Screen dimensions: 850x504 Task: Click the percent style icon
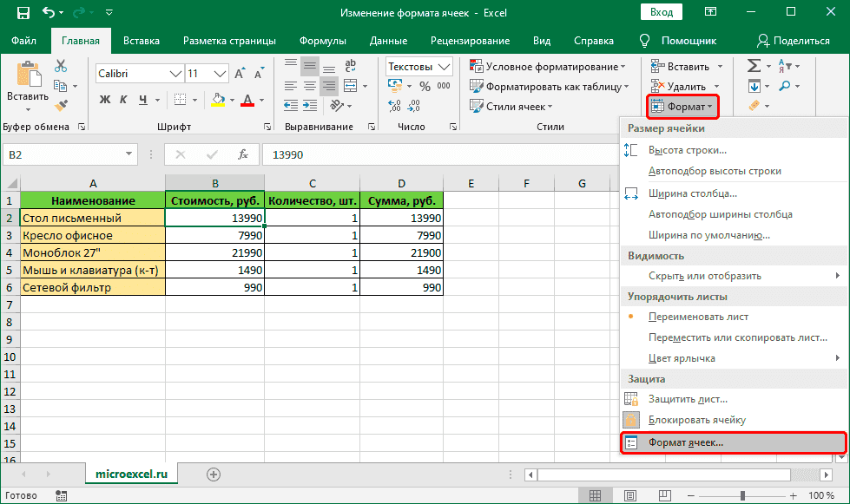point(425,86)
